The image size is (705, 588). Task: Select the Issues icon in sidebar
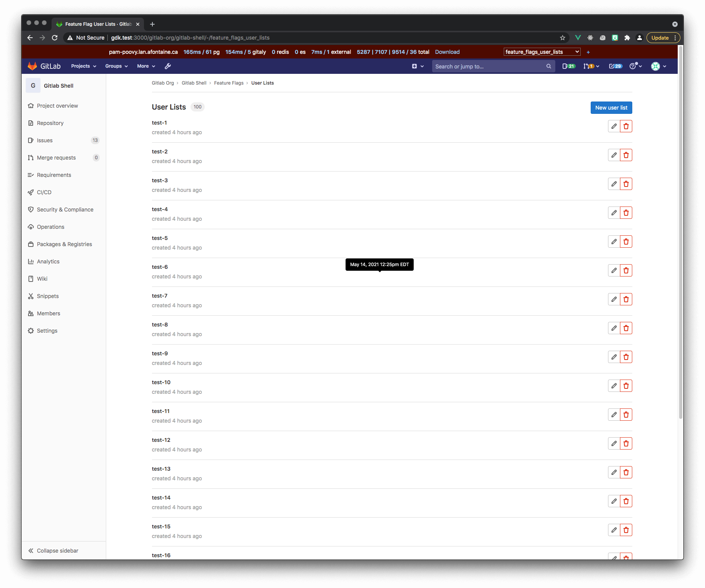tap(32, 140)
